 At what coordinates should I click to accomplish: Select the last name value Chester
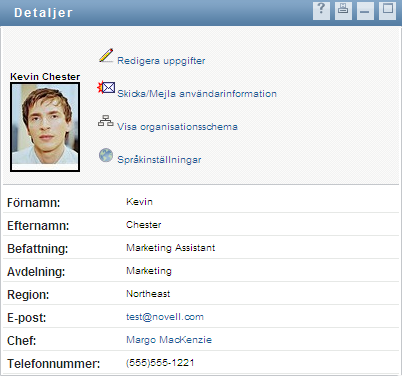(x=144, y=225)
